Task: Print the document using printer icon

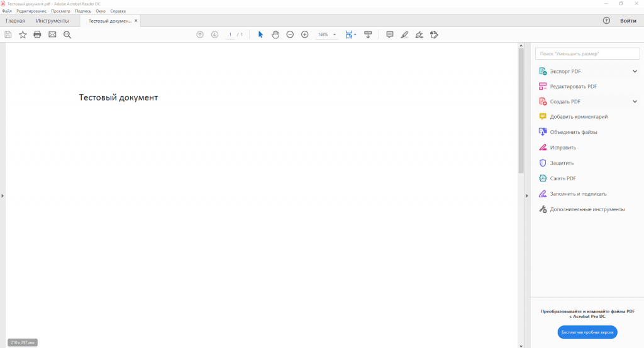Action: (x=37, y=35)
